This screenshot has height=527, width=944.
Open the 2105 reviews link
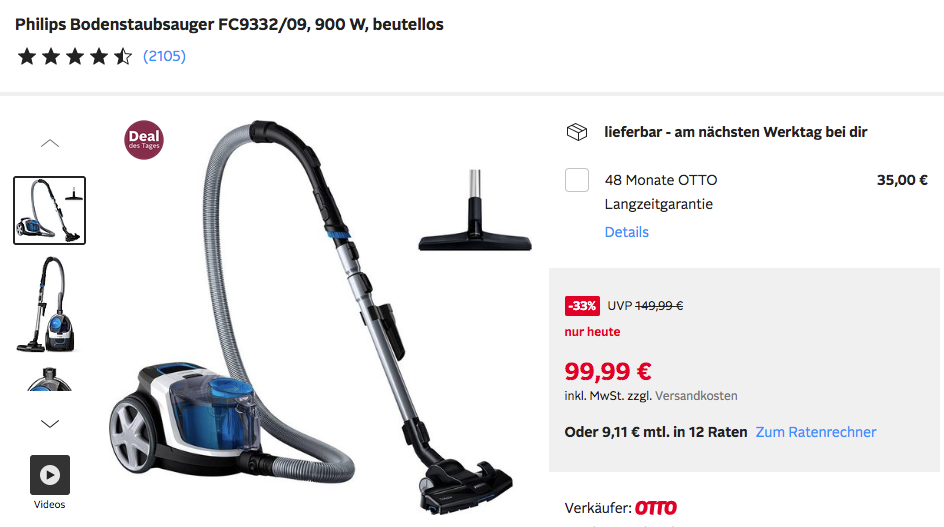click(164, 56)
